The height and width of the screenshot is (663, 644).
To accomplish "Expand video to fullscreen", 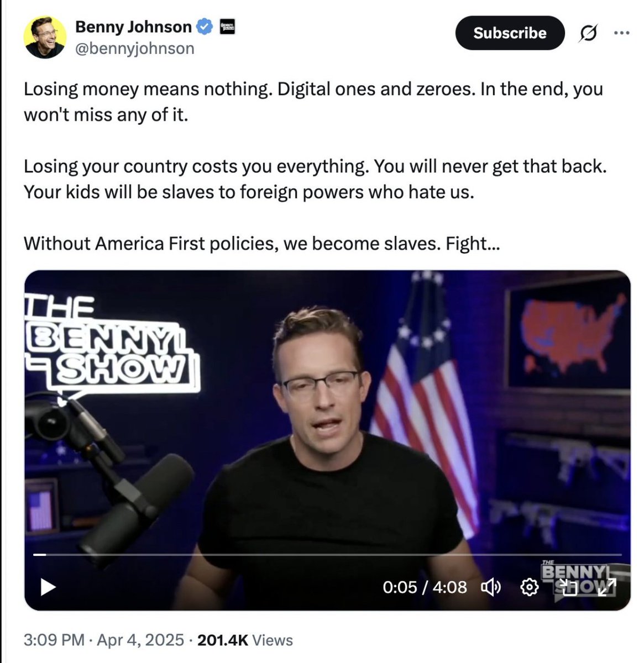I will click(x=606, y=587).
